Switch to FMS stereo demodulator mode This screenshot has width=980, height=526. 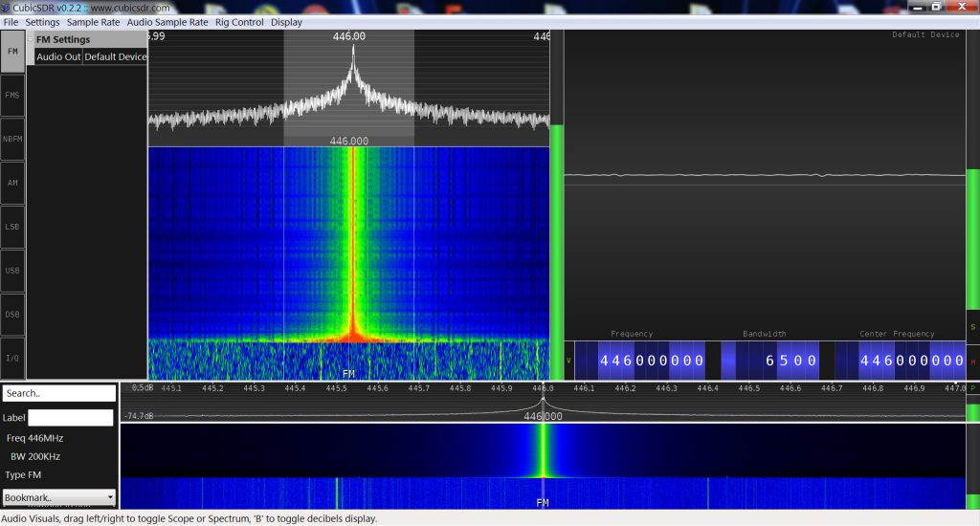(x=12, y=96)
